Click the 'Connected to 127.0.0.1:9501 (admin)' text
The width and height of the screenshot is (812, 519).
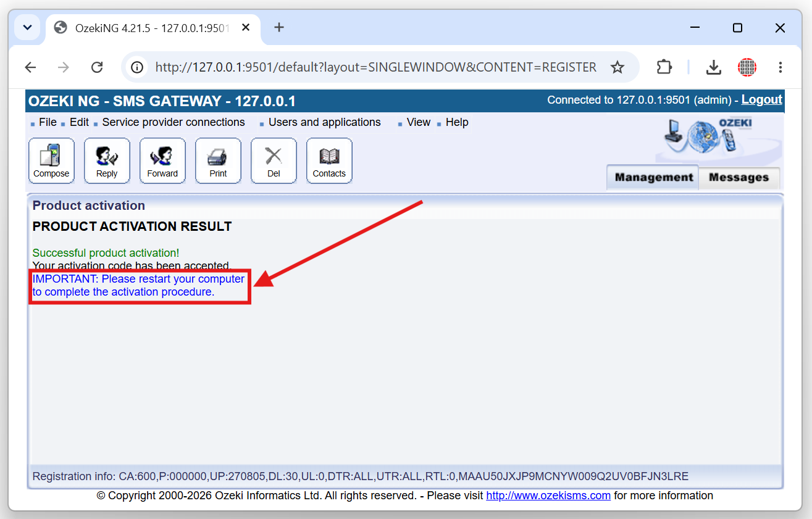pos(639,100)
